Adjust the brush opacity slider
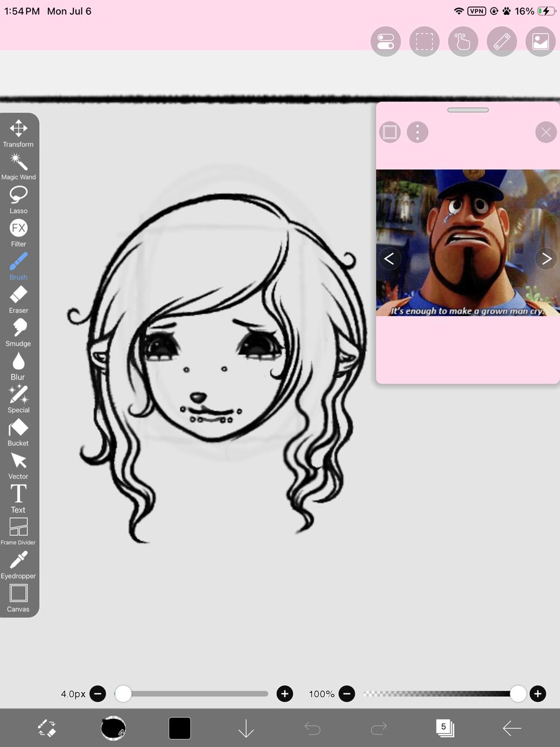This screenshot has height=747, width=560. (444, 693)
